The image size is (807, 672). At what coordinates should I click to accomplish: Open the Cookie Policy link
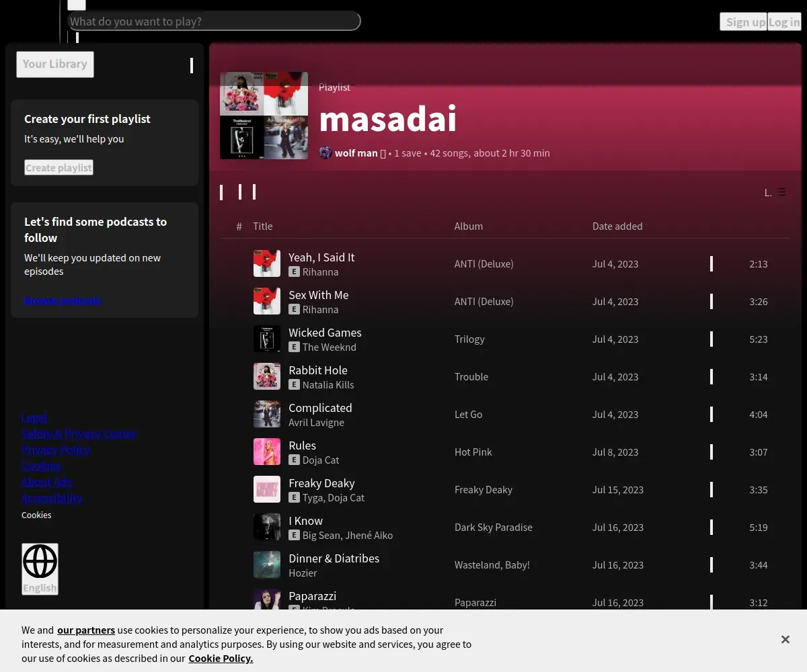pyautogui.click(x=221, y=658)
